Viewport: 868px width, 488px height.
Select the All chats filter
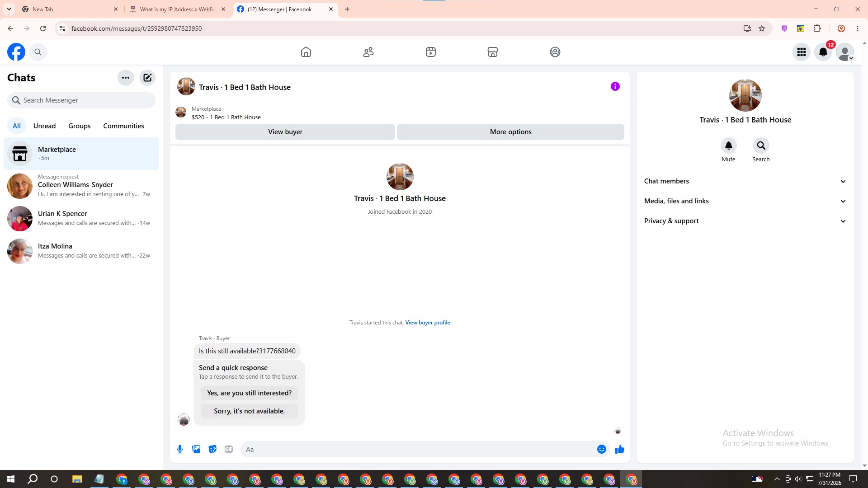click(17, 126)
